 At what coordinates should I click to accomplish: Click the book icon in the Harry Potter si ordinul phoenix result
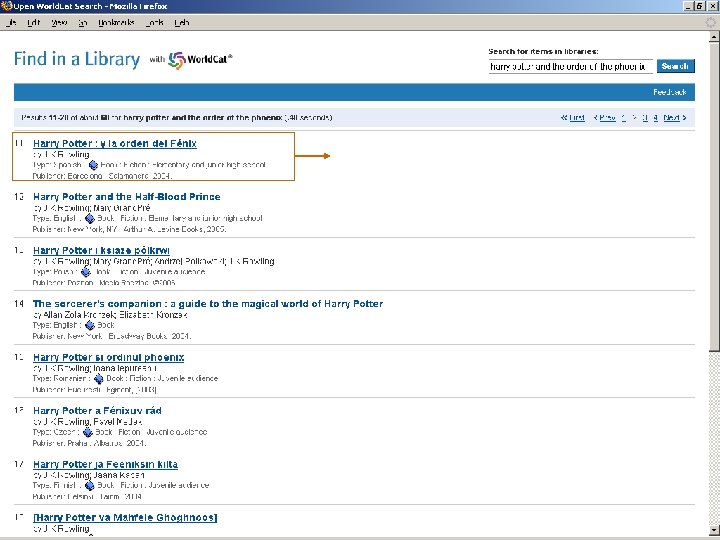(x=99, y=379)
